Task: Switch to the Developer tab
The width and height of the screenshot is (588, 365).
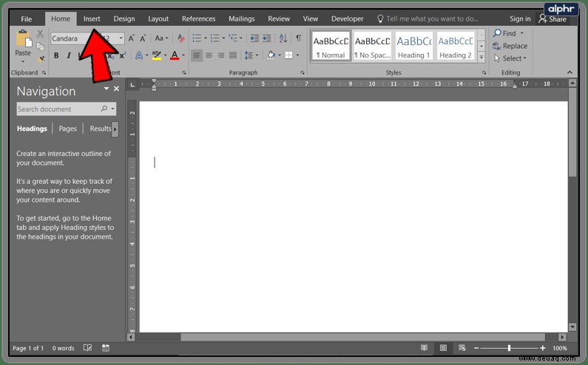Action: tap(347, 18)
